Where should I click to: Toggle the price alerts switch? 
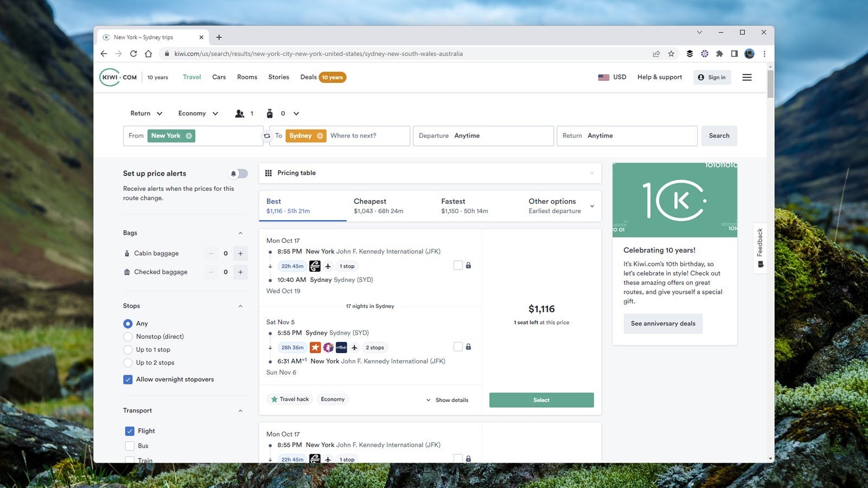pos(239,174)
